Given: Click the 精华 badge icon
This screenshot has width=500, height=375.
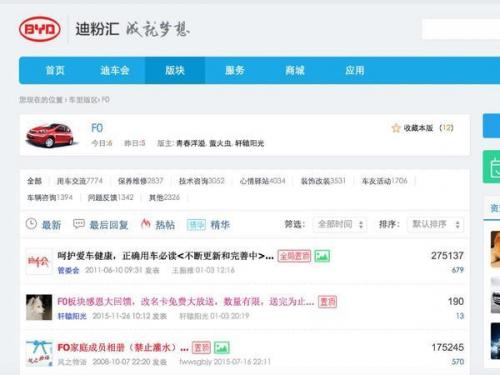Looking at the screenshot, I should point(196,225).
